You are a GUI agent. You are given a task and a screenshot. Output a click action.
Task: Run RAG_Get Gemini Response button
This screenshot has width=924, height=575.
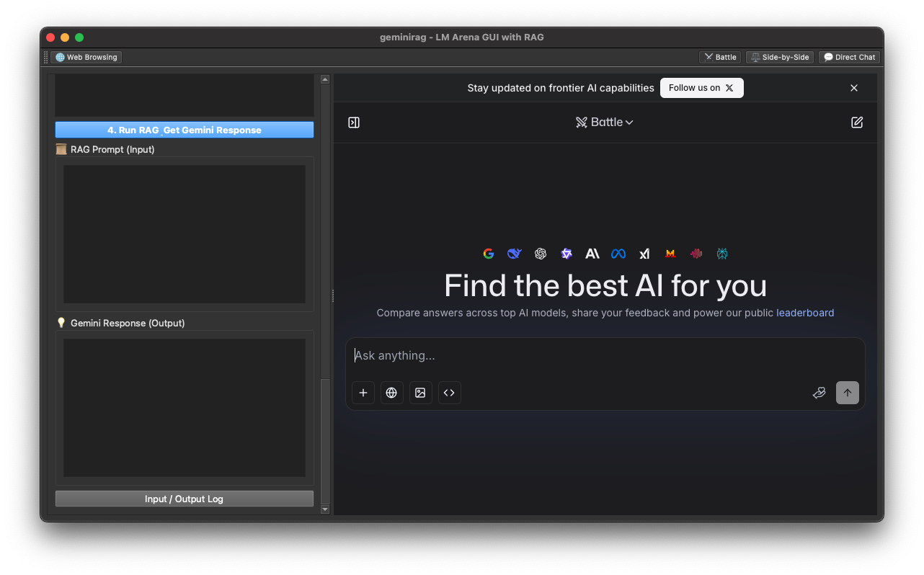click(185, 130)
